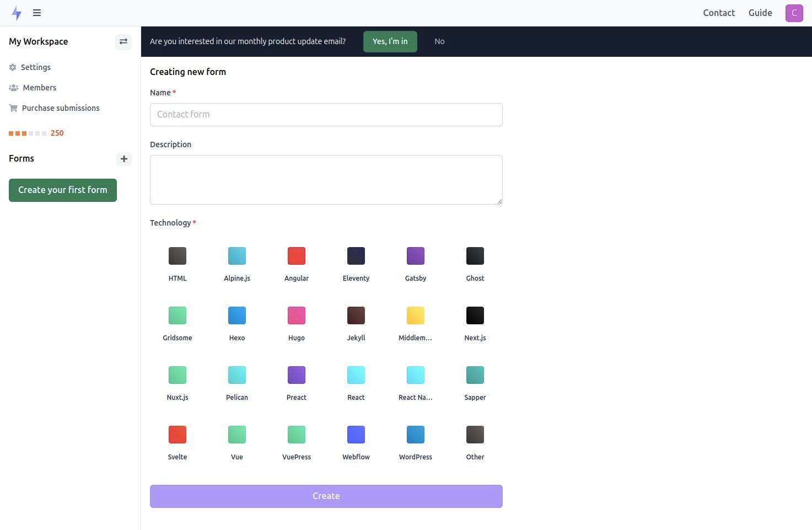812x530 pixels.
Task: Open the Contact menu item
Action: point(718,13)
